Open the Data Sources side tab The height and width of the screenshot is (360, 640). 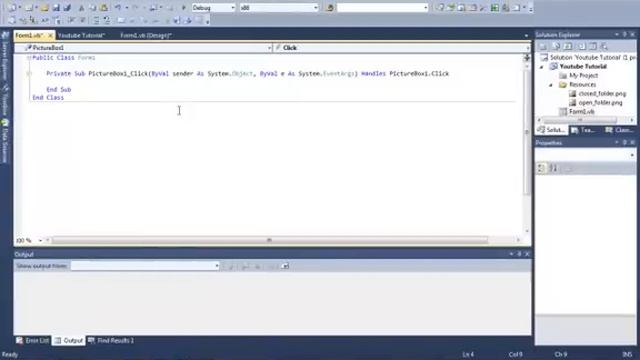5,141
